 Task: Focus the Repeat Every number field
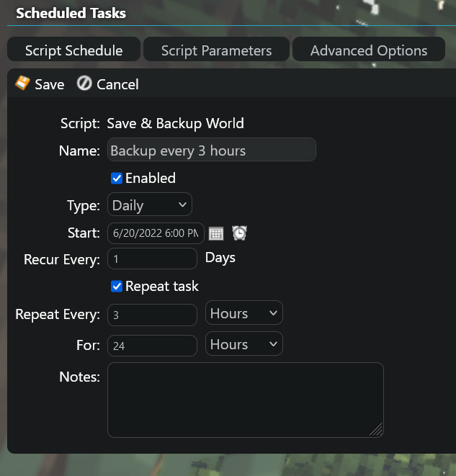152,315
